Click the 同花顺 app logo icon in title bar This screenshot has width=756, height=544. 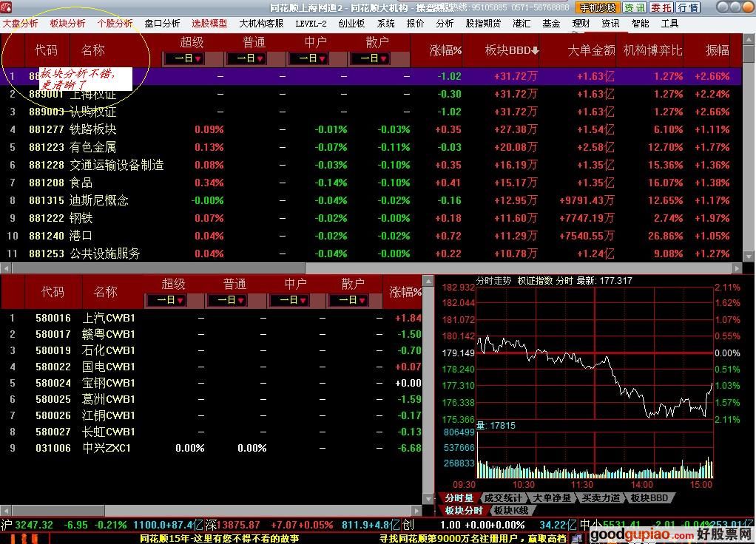(7, 7)
